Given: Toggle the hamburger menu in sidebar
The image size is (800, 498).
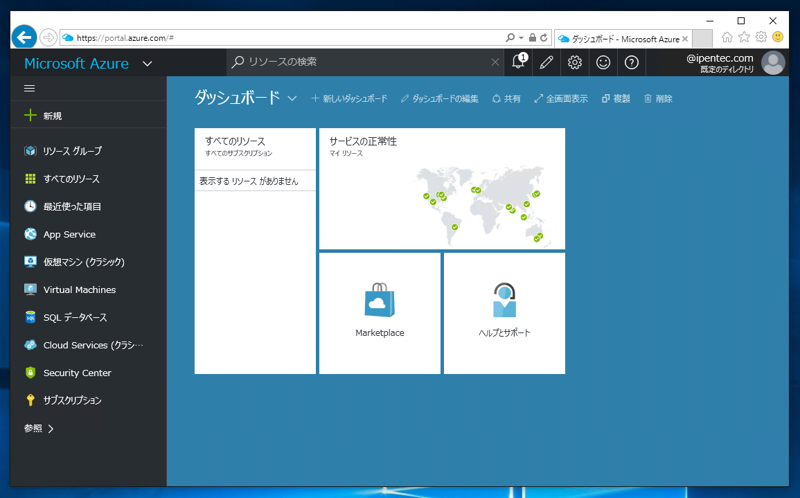Looking at the screenshot, I should 30,89.
